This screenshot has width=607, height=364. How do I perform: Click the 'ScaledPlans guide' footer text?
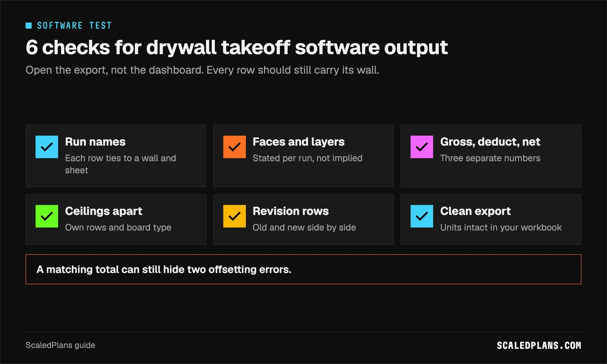coord(60,345)
